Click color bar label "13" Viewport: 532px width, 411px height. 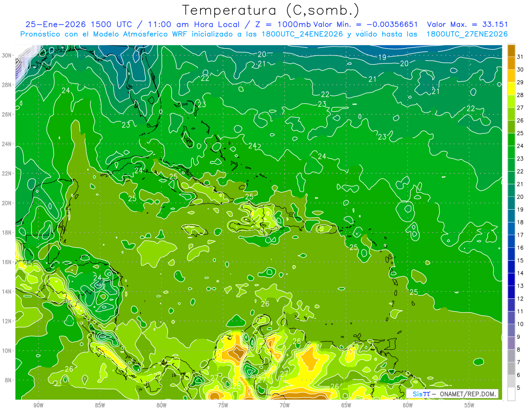tap(520, 286)
